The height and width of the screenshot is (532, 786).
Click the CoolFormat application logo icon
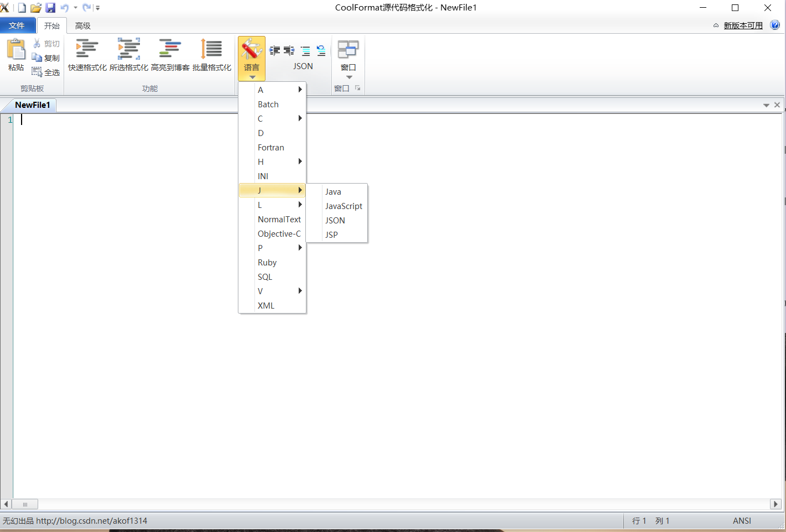[4, 8]
